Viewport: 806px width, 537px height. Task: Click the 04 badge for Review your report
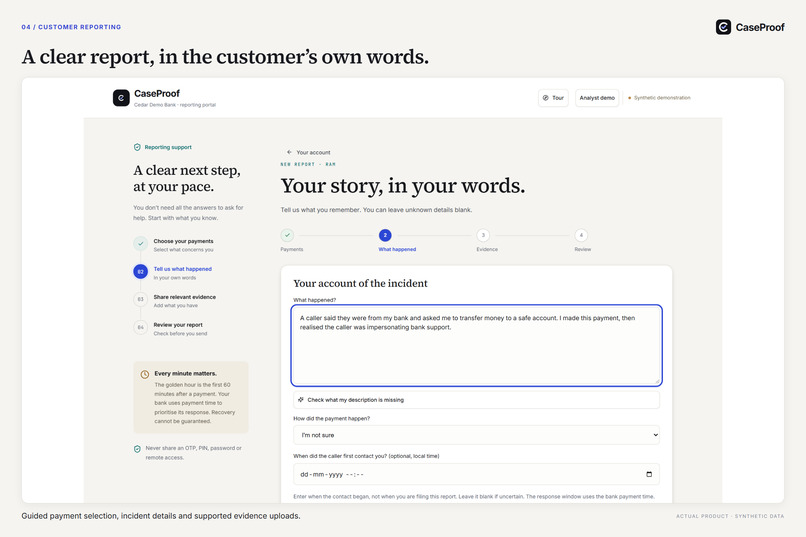click(140, 327)
